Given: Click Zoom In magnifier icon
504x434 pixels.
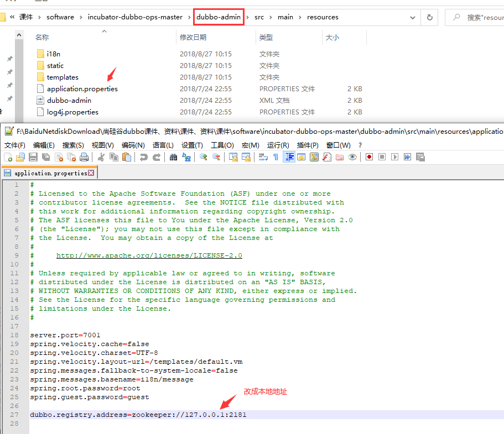Looking at the screenshot, I should tap(203, 157).
